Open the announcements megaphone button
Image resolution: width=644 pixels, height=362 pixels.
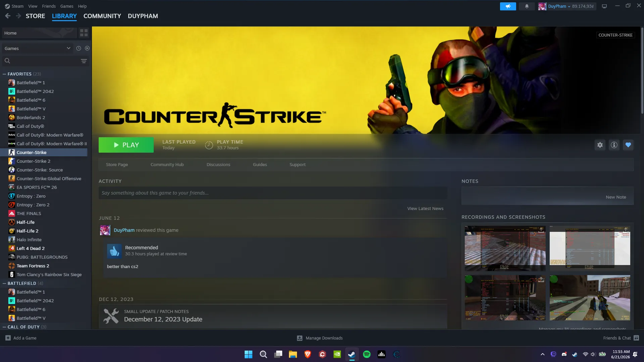tap(508, 6)
